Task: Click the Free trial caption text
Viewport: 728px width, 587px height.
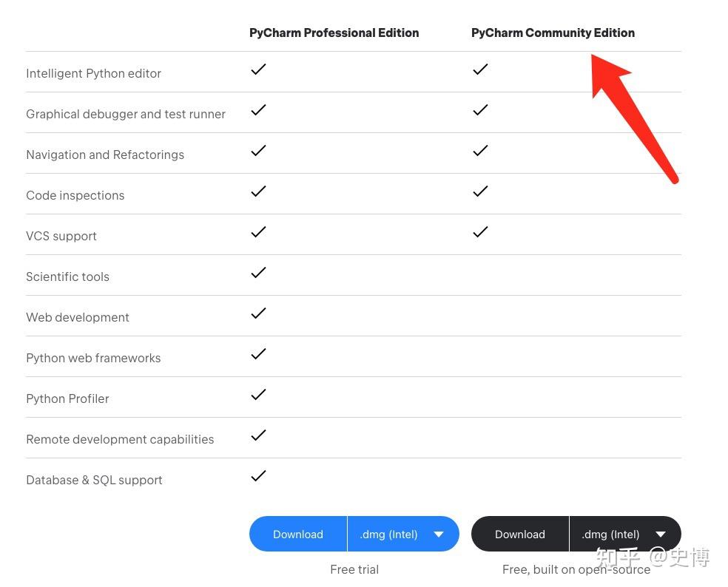Action: pos(354,569)
